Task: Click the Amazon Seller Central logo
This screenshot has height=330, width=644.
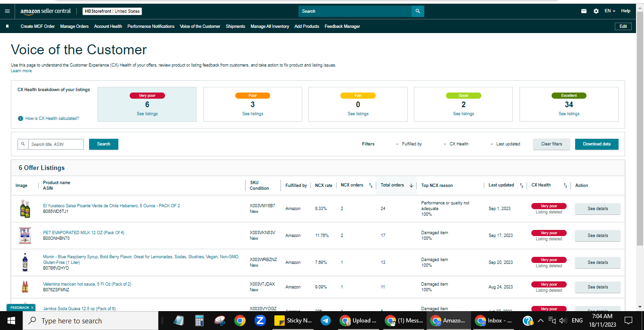Action: tap(46, 11)
